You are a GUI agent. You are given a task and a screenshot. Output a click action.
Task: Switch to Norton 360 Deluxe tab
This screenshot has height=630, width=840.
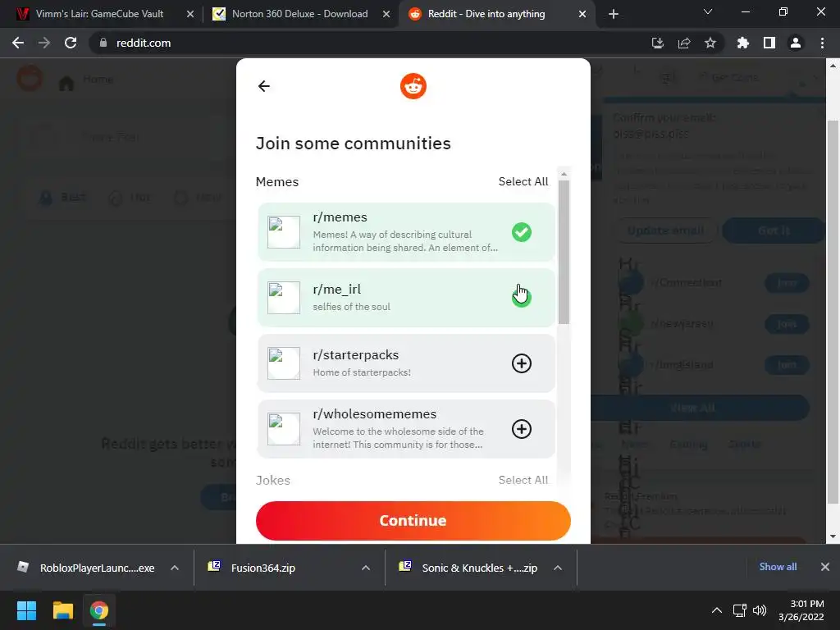click(x=300, y=14)
